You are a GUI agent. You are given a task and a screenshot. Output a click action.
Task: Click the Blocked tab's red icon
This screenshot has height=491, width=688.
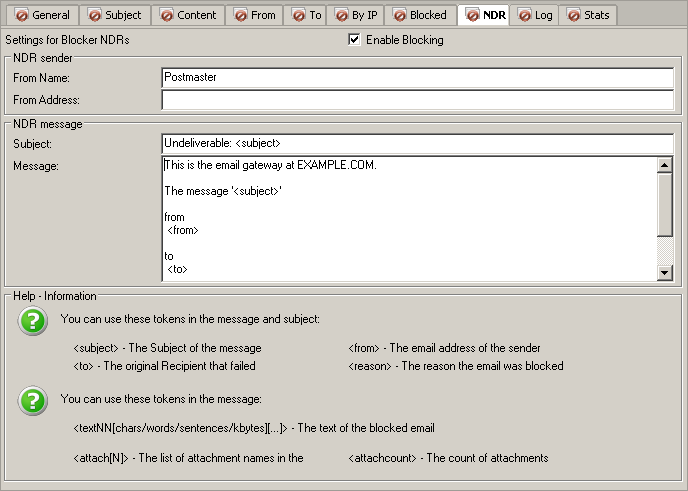[x=398, y=15]
